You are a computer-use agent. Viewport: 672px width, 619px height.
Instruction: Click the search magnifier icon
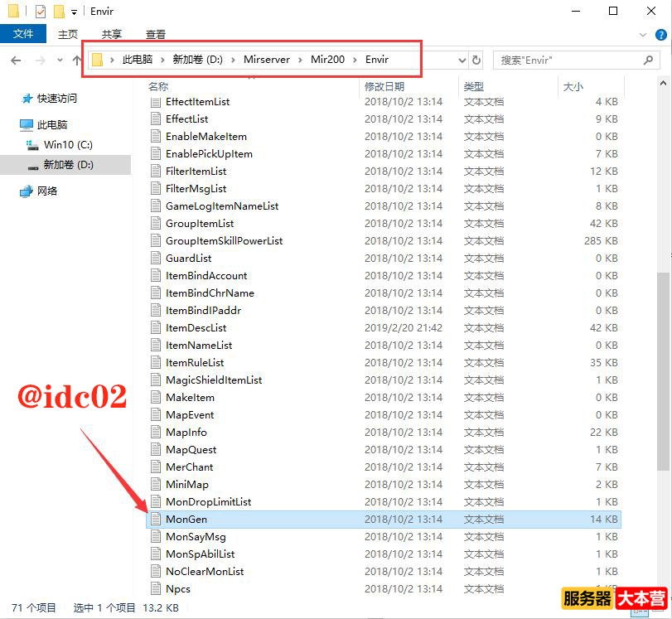649,60
